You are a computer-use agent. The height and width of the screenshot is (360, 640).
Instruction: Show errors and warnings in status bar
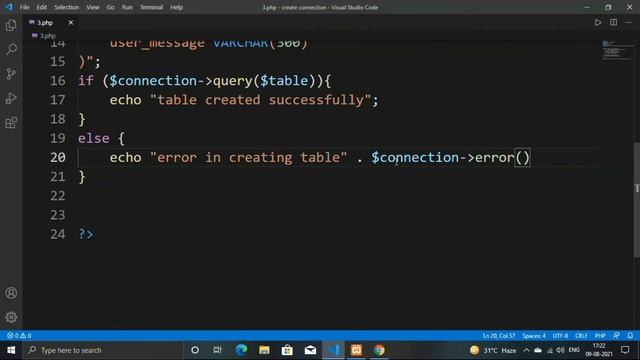[x=19, y=336]
